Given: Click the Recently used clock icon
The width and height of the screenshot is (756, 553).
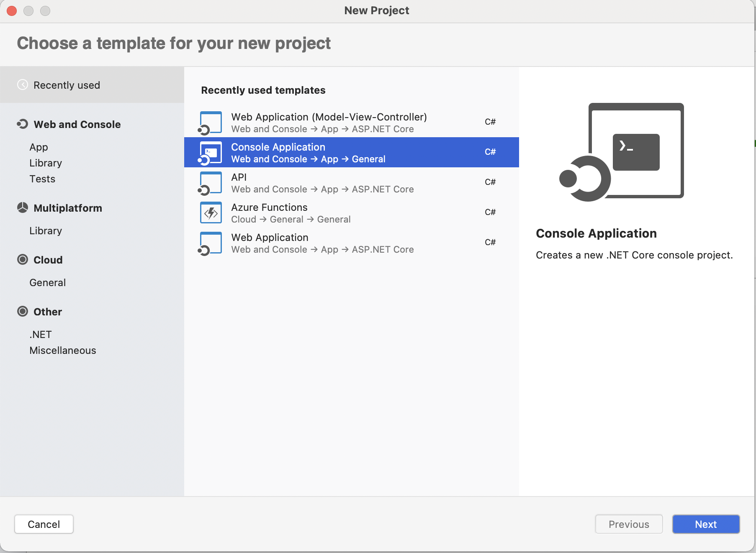Looking at the screenshot, I should (x=23, y=85).
